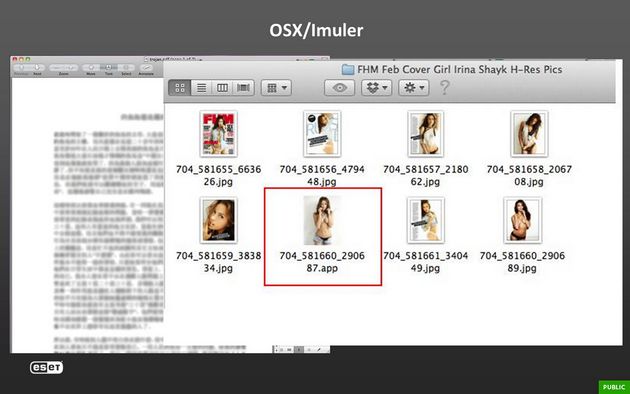
Task: Click the question mark help icon
Action: [444, 87]
